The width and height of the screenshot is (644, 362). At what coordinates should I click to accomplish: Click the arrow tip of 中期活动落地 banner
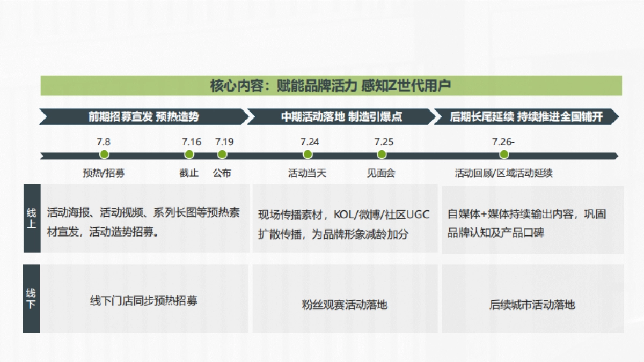coord(435,115)
